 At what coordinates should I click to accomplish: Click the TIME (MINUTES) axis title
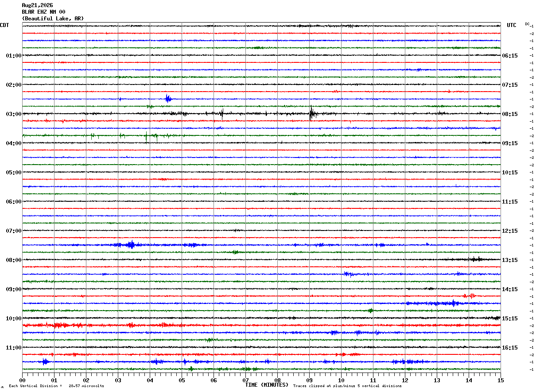[x=267, y=385]
